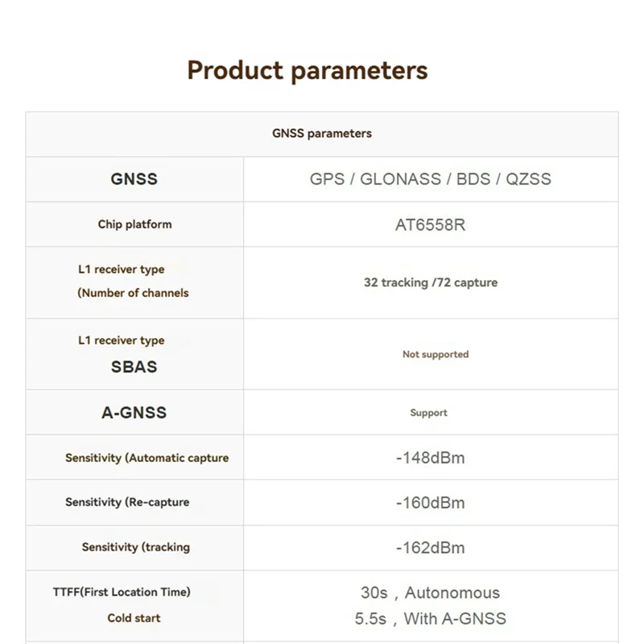The height and width of the screenshot is (644, 644).
Task: Click the Product parameters heading
Action: (308, 70)
